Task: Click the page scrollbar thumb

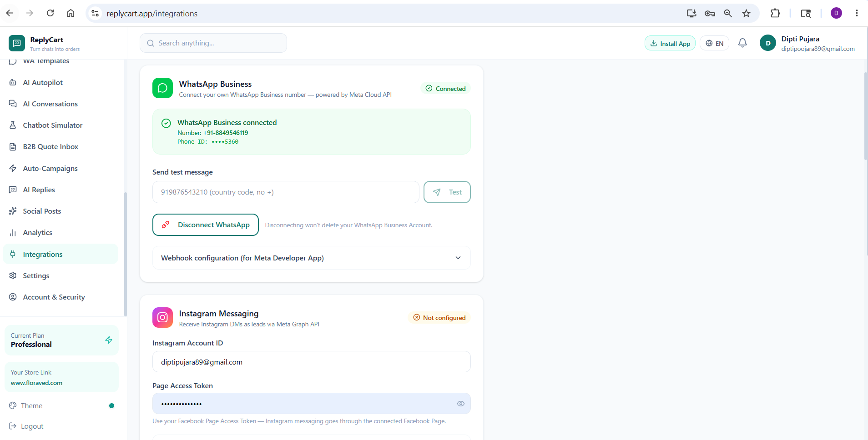Action: (866, 116)
